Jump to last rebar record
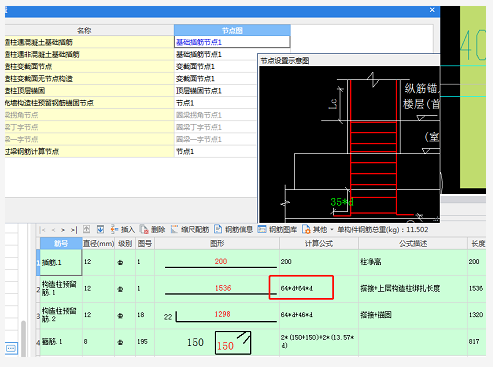Image resolution: width=493 pixels, height=367 pixels. [x=73, y=230]
